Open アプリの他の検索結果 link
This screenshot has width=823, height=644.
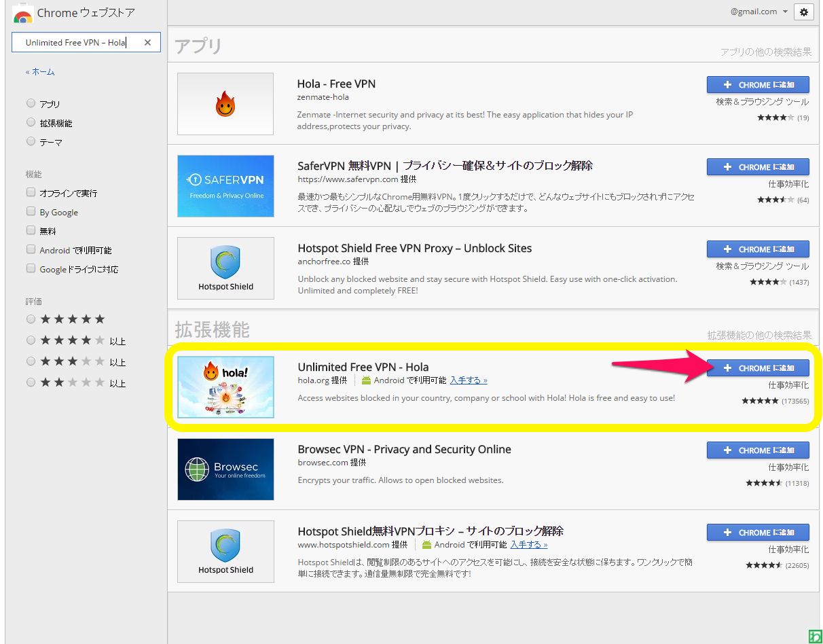tap(765, 52)
